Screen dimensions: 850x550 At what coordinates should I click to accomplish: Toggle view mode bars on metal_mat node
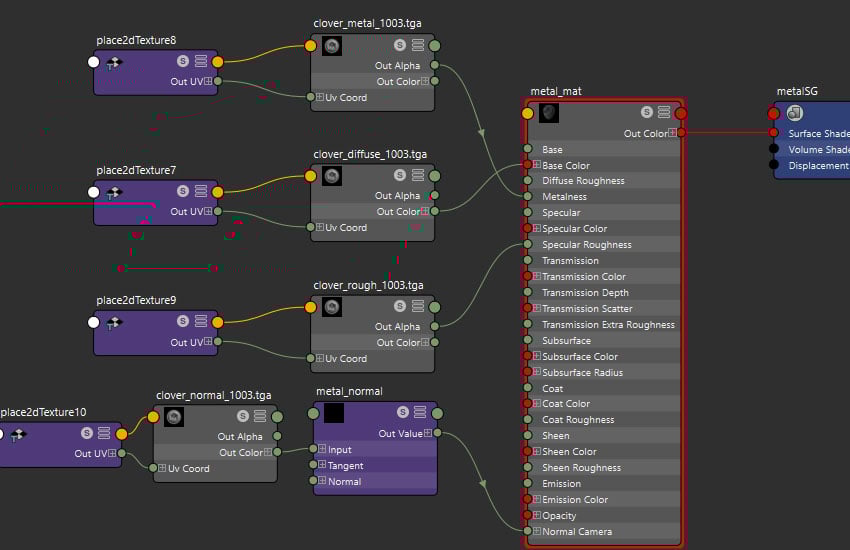tap(664, 112)
